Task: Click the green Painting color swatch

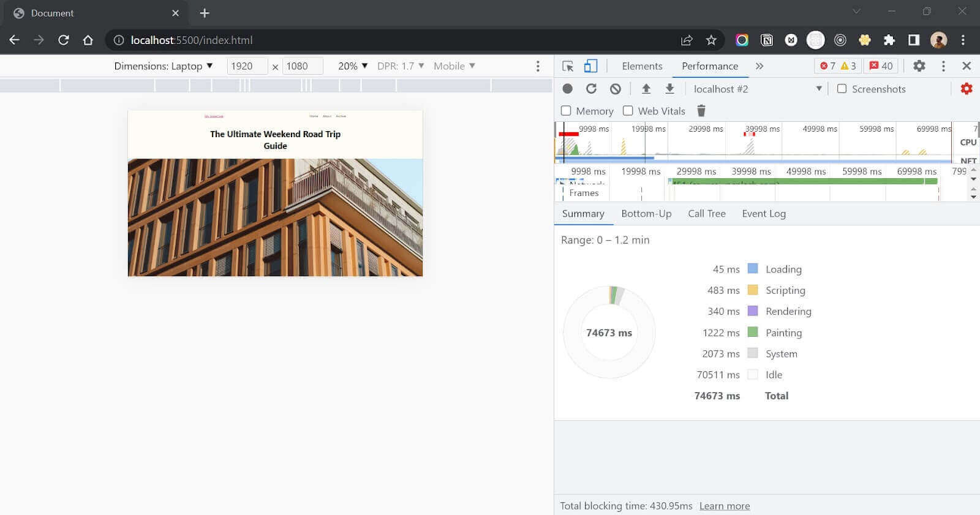Action: click(753, 333)
